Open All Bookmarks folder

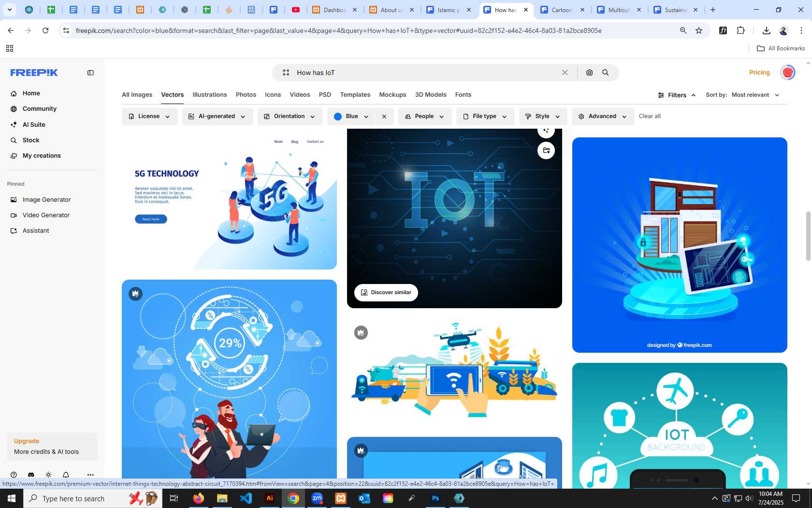(x=781, y=48)
